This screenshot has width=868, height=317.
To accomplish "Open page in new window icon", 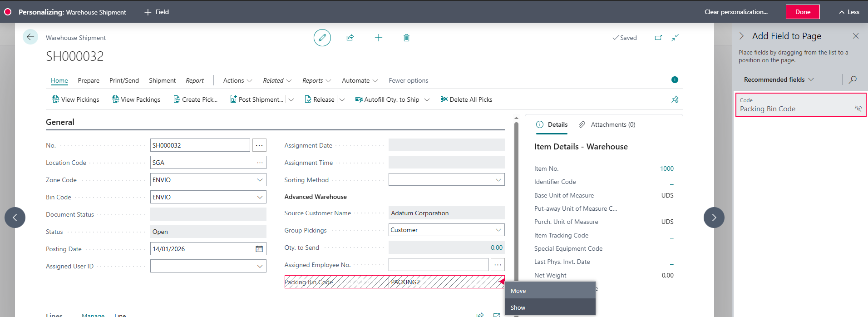I will click(658, 38).
